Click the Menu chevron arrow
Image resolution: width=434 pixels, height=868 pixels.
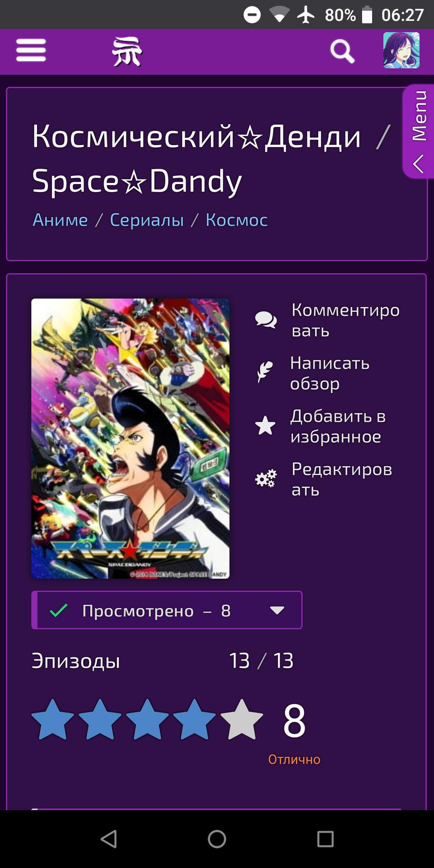(419, 164)
